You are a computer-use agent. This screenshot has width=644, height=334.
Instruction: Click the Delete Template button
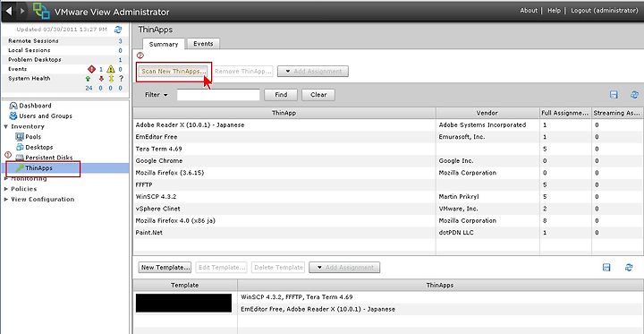pos(278,268)
